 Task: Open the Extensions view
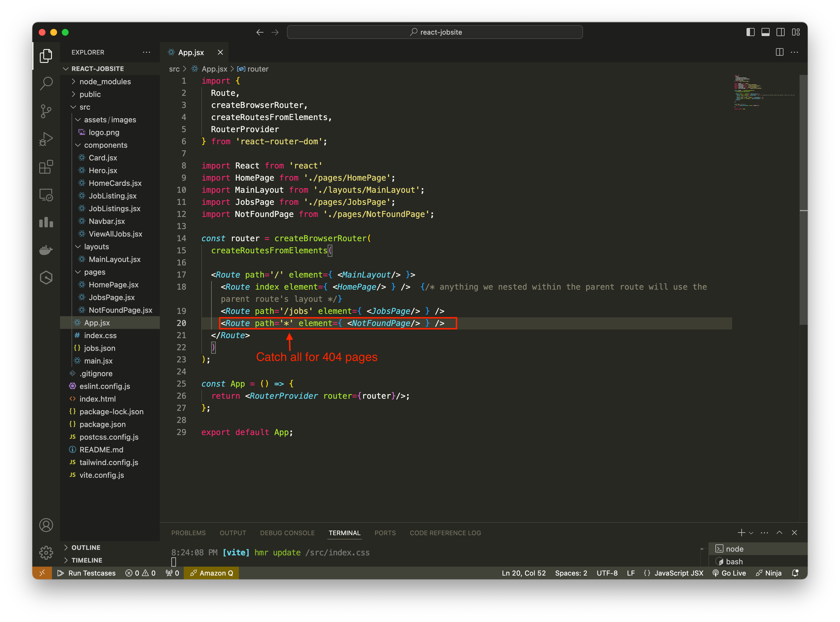coord(46,167)
